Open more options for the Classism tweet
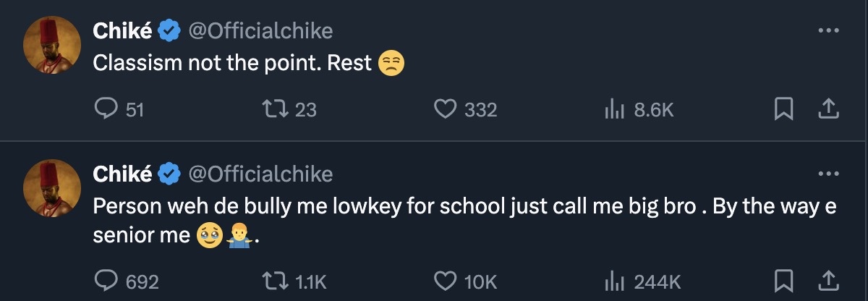Viewport: 868px width, 301px height. 827,31
